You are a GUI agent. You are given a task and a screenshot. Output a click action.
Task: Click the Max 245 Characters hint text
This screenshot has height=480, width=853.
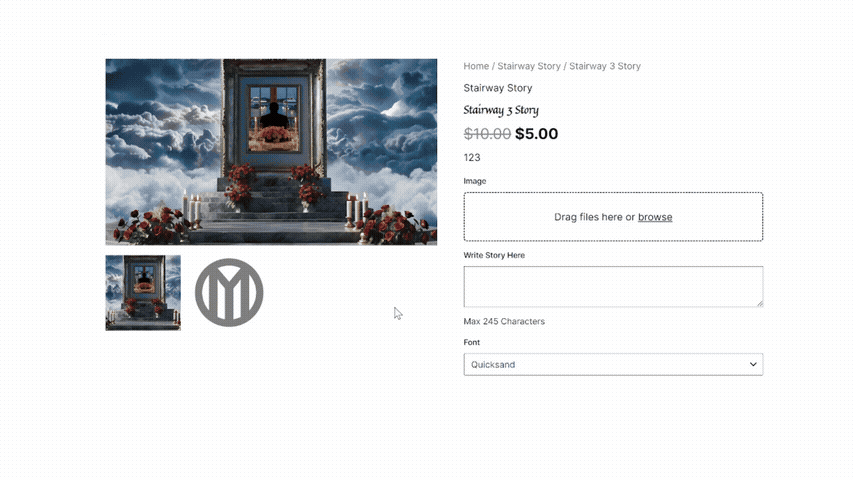504,322
